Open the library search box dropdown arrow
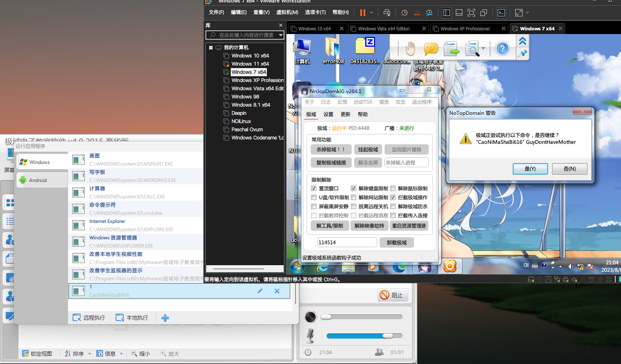Screen dimensions: 621x364 tap(281, 35)
